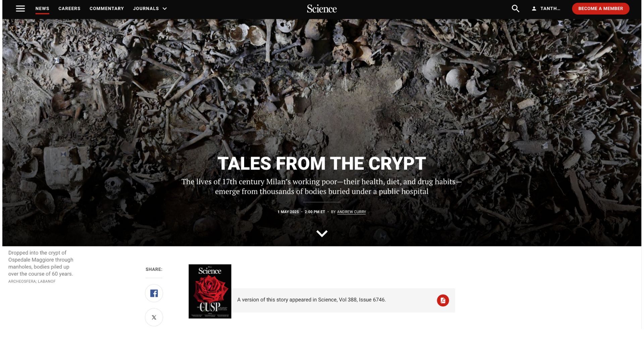
Task: Open author Andrew Curry's page
Action: pyautogui.click(x=351, y=212)
